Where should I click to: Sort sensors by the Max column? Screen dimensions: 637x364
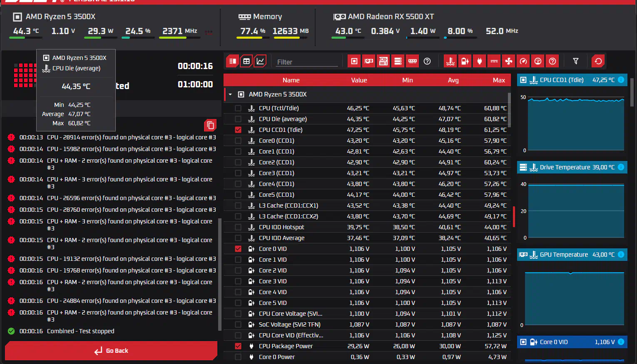point(499,80)
